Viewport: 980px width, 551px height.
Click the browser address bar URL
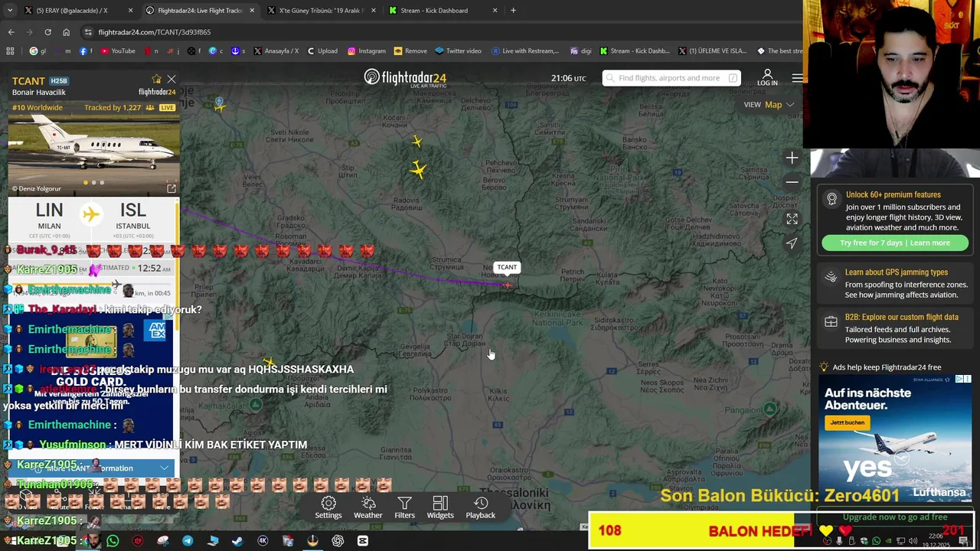[155, 32]
